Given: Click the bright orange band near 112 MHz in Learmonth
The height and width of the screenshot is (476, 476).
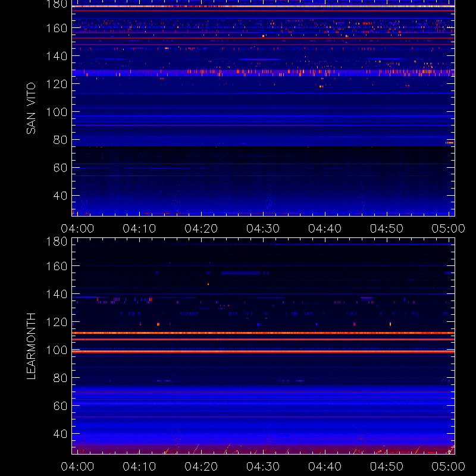Looking at the screenshot, I should (263, 333).
